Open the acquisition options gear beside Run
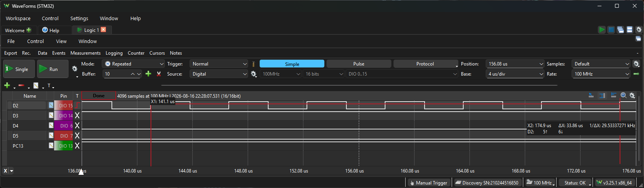 click(75, 69)
